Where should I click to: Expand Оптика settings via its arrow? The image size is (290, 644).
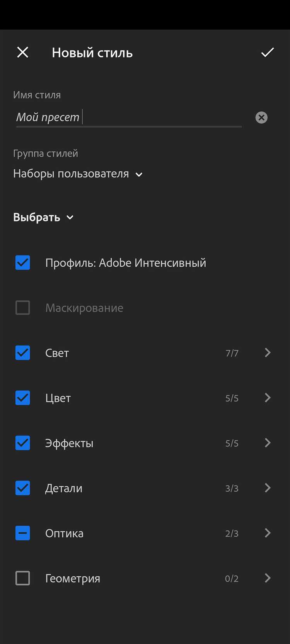coord(267,533)
